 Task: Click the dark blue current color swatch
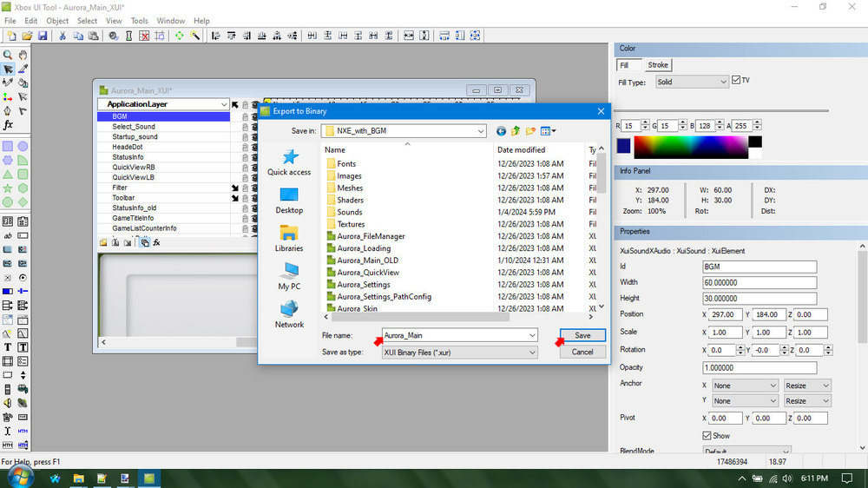(x=623, y=146)
